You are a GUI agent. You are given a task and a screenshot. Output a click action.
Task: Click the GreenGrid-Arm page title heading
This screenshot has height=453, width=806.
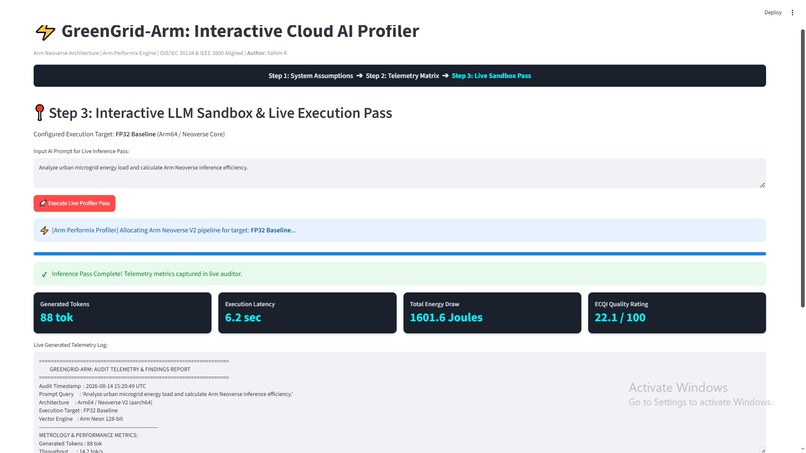click(240, 31)
